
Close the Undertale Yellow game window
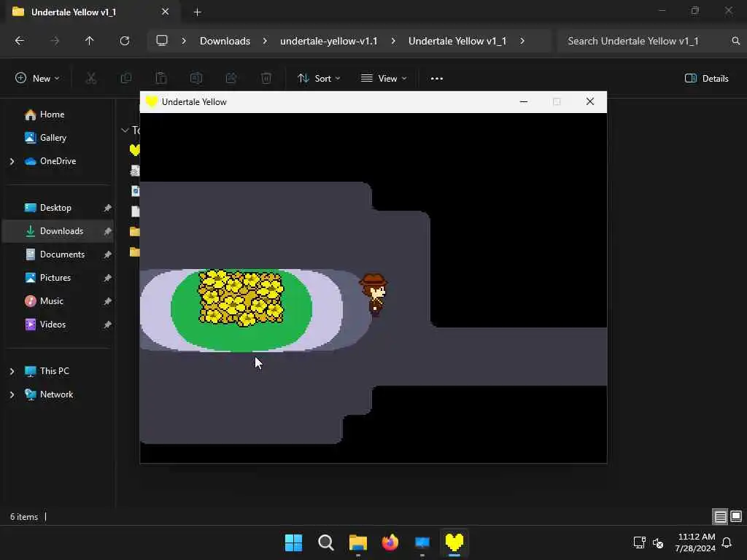(589, 101)
